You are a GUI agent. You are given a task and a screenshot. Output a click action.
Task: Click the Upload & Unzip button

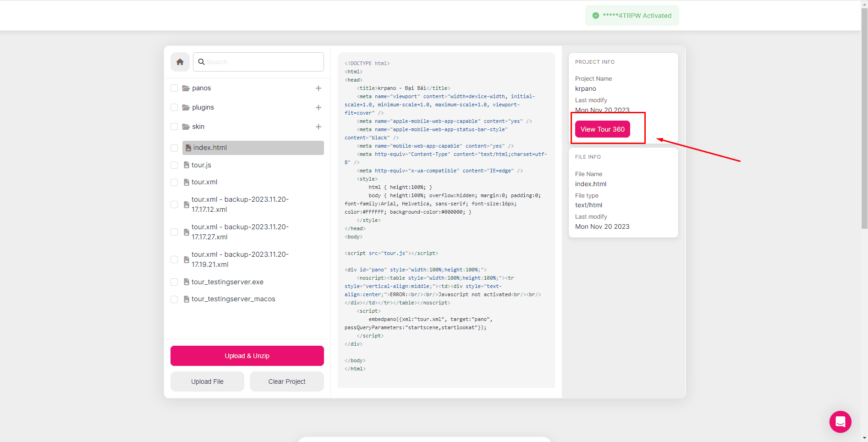click(247, 356)
